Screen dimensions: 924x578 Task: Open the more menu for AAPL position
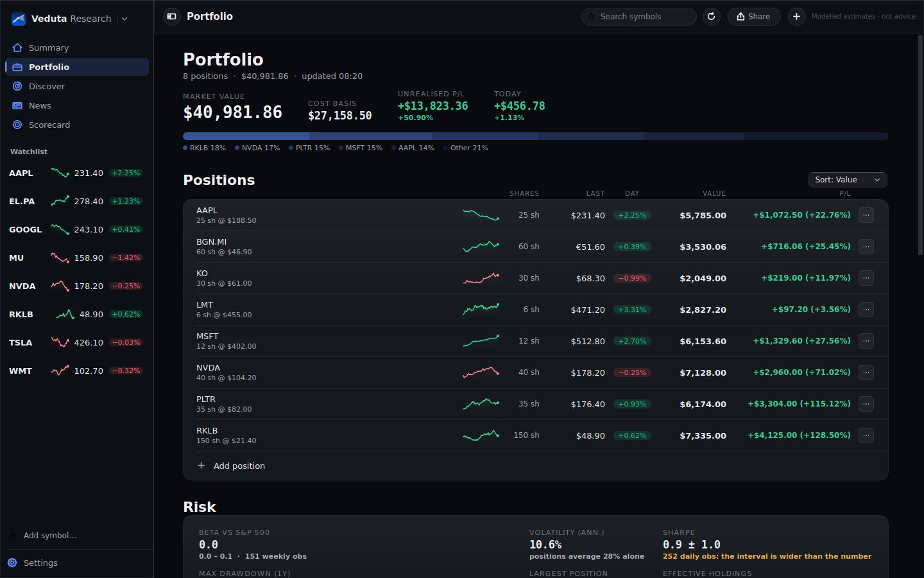(x=866, y=215)
